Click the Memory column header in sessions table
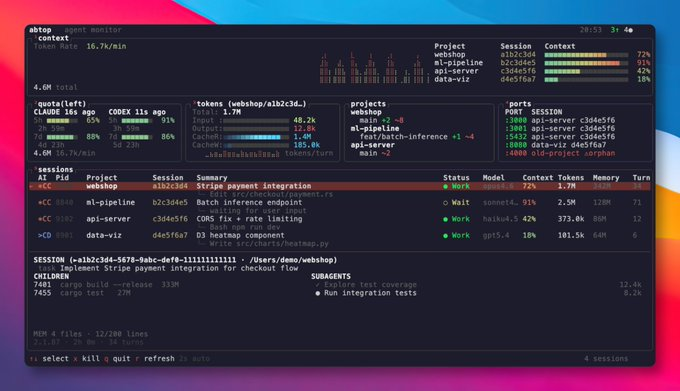This screenshot has width=680, height=391. [606, 178]
